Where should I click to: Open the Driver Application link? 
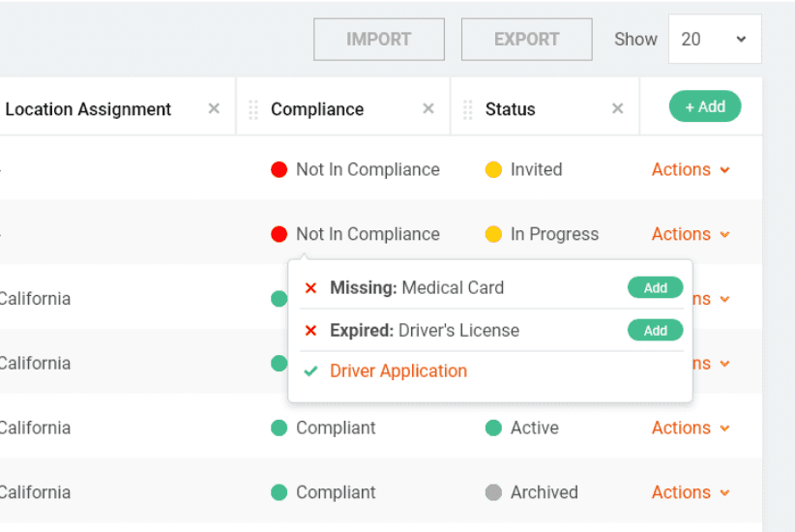click(398, 371)
